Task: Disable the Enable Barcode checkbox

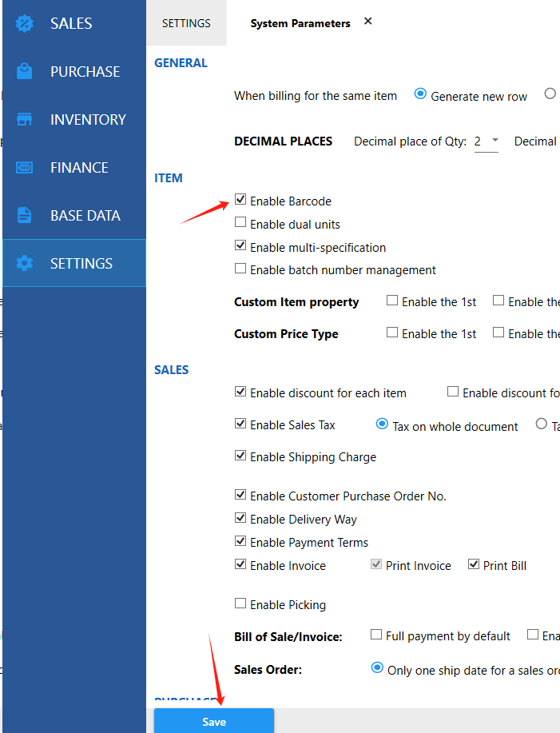Action: pos(240,200)
